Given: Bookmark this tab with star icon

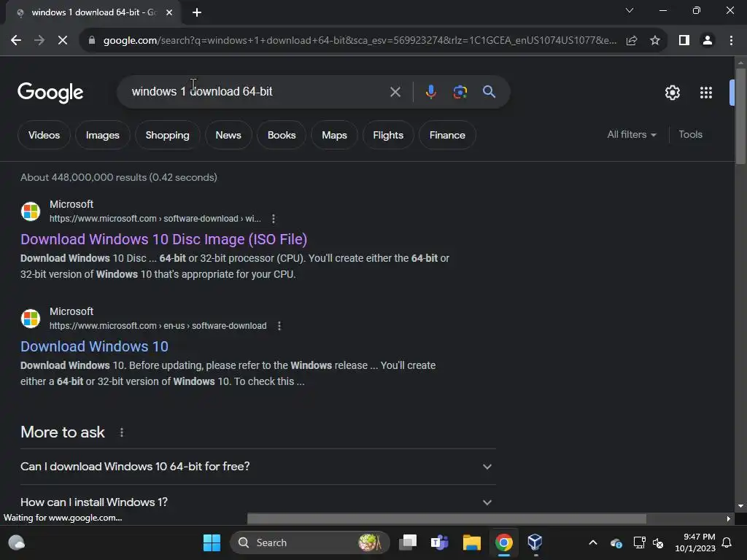Looking at the screenshot, I should (655, 41).
